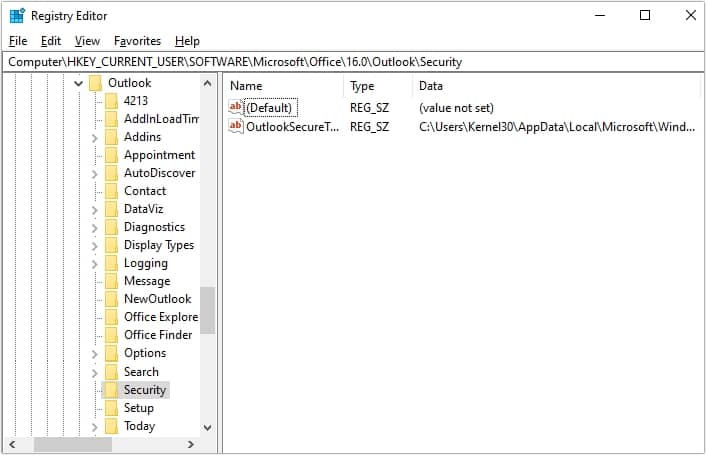The height and width of the screenshot is (456, 707).
Task: Click REG_SZ type of (Default) row
Action: click(x=369, y=108)
